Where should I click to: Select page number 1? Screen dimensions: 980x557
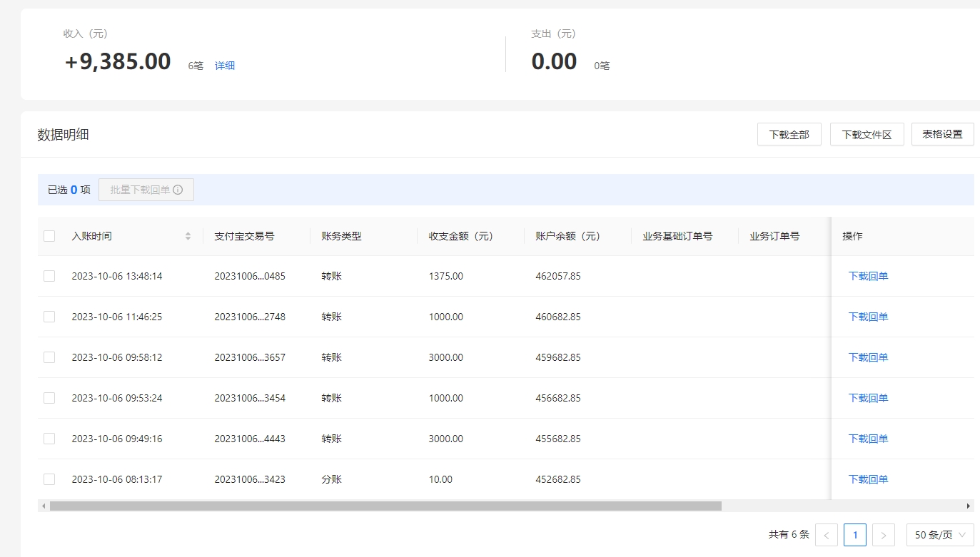[855, 535]
